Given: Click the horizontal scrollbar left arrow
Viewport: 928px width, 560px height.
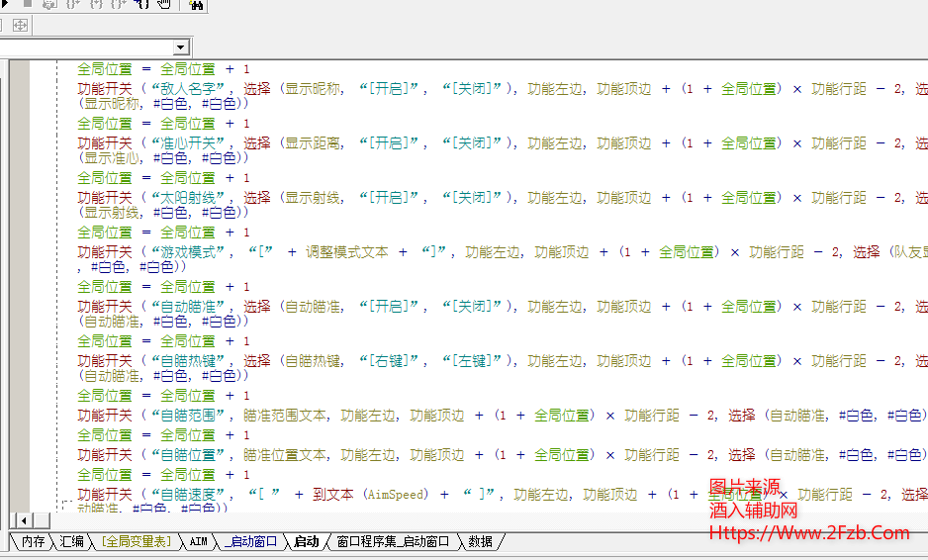Looking at the screenshot, I should click(x=16, y=520).
